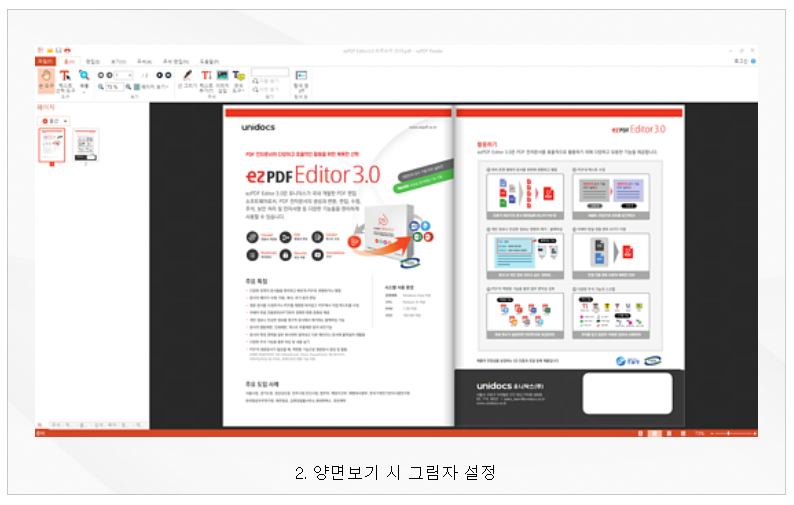Screen dimensions: 794x505
Task: Open the Help ribbon tab
Action: click(x=209, y=61)
